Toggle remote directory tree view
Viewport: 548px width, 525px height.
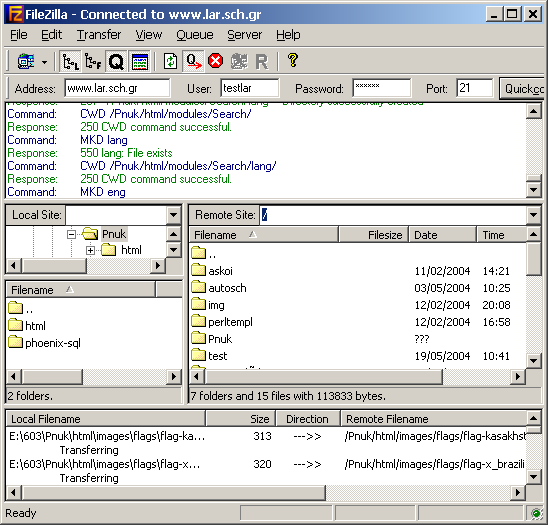tap(93, 62)
